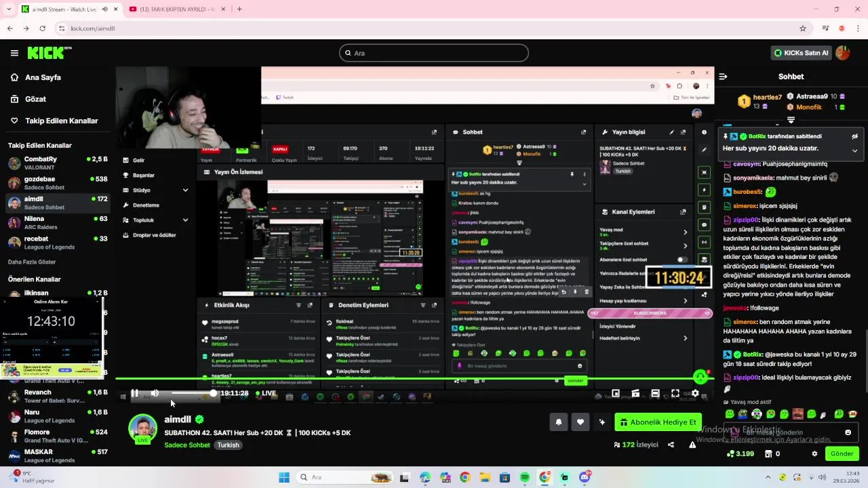Open chat settings gear
The width and height of the screenshot is (868, 488).
[x=814, y=454]
